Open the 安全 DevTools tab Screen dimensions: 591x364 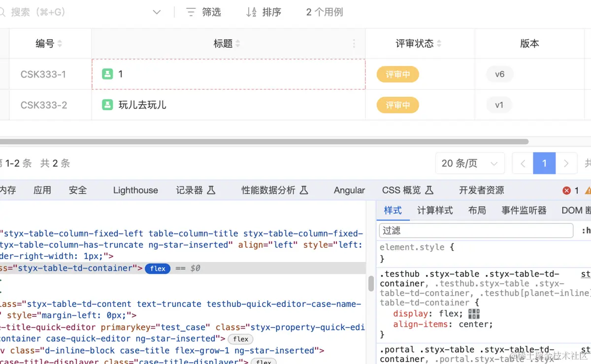[78, 190]
